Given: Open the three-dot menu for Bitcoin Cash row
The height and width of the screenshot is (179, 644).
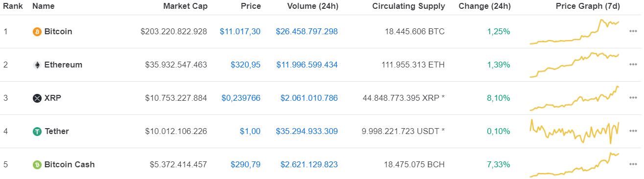Looking at the screenshot, I should tap(633, 164).
